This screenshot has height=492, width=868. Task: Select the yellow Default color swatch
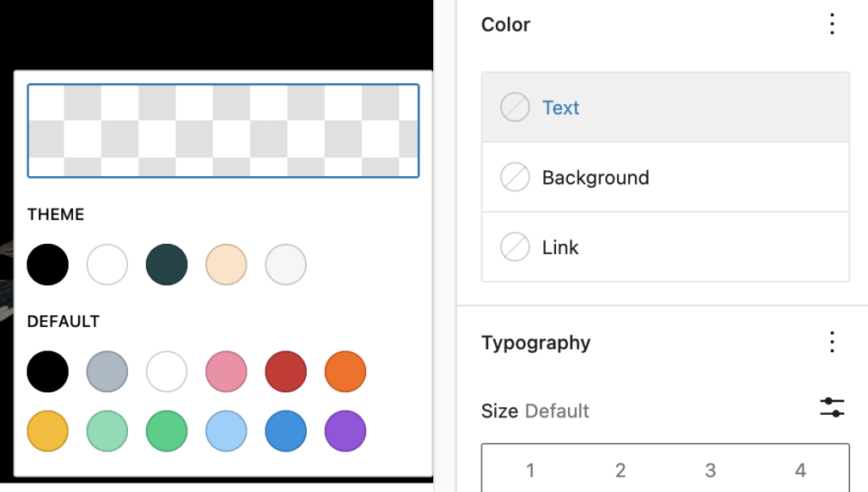47,430
